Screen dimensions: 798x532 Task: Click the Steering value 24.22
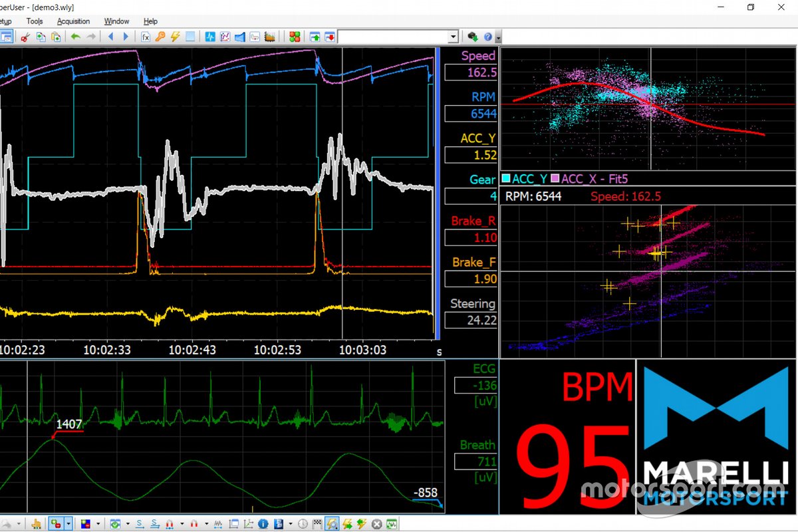[471, 320]
